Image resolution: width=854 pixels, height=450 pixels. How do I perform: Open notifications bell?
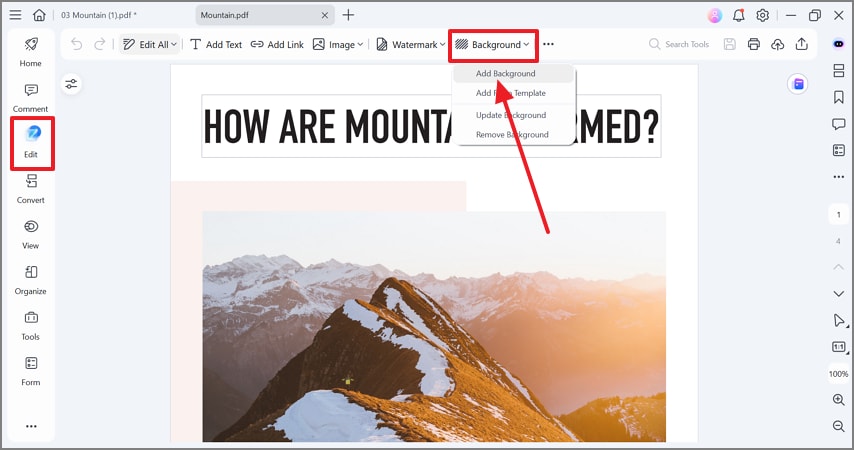[x=739, y=15]
